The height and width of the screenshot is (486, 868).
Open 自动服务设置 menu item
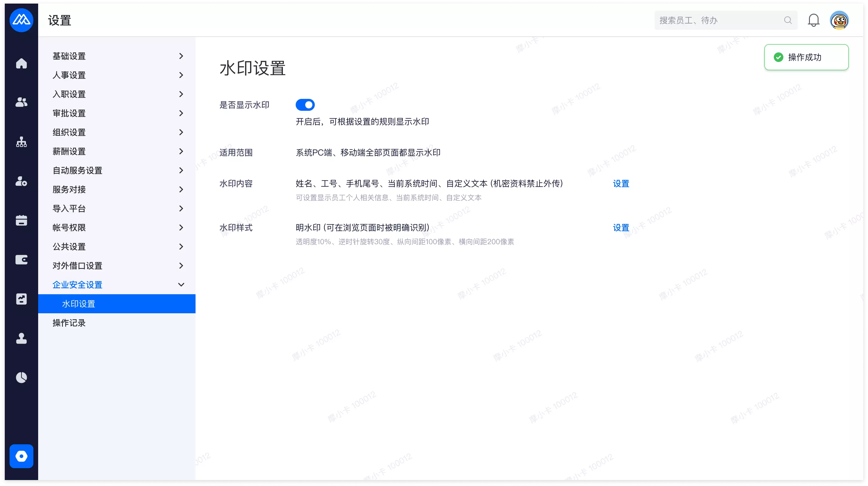click(x=117, y=170)
